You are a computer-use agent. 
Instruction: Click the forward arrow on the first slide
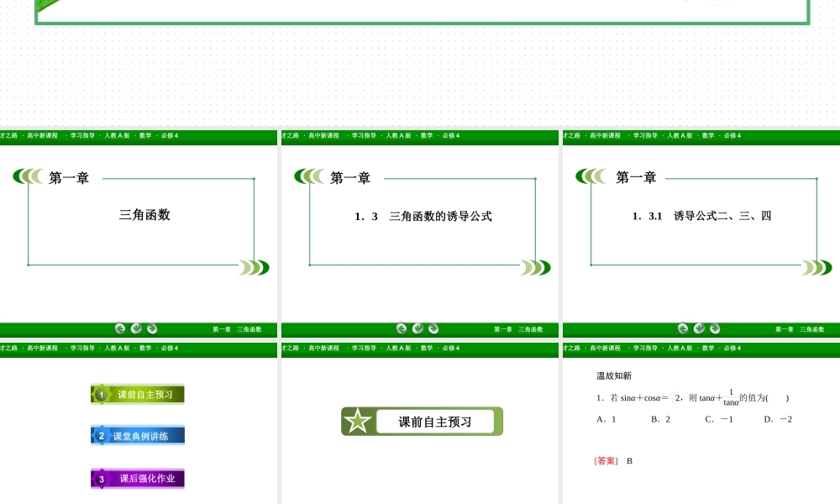[x=151, y=328]
